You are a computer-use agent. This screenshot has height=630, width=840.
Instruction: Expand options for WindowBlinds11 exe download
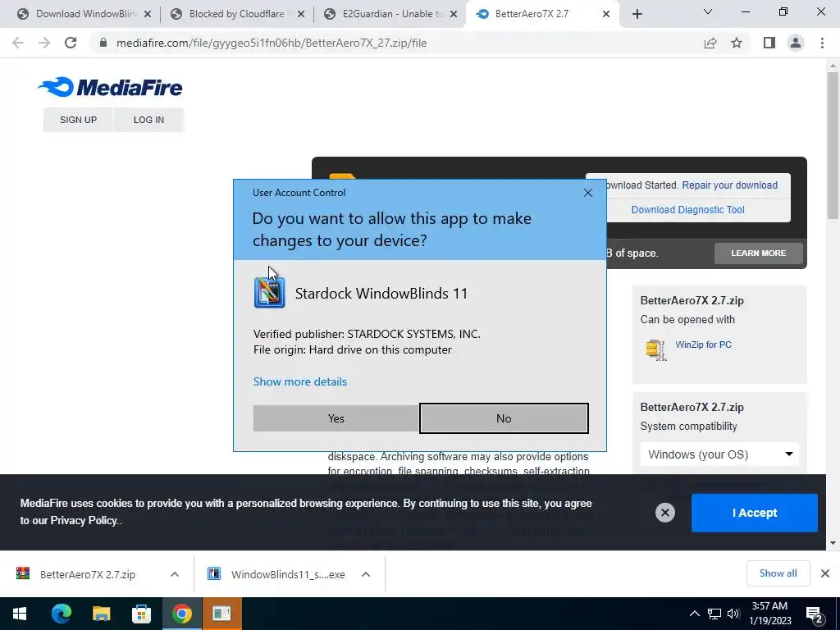coord(366,574)
